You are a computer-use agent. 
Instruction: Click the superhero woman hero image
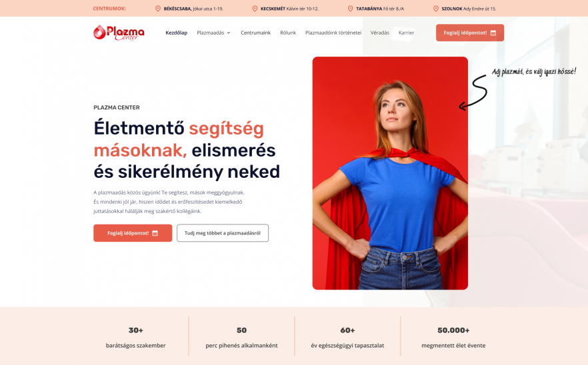click(x=390, y=173)
